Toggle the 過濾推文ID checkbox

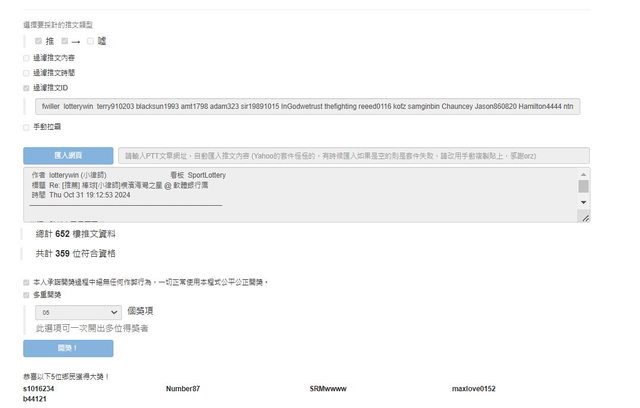27,88
